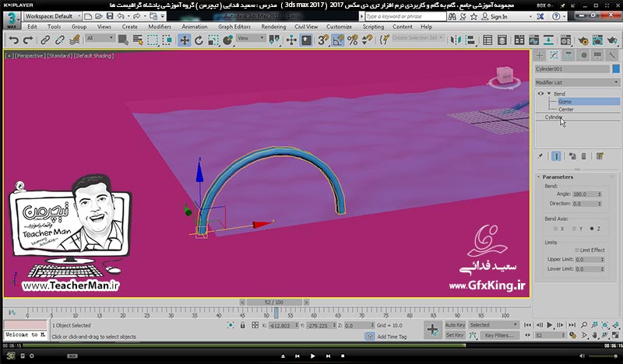The width and height of the screenshot is (623, 364).
Task: Activate Select and Move tool
Action: tap(185, 40)
